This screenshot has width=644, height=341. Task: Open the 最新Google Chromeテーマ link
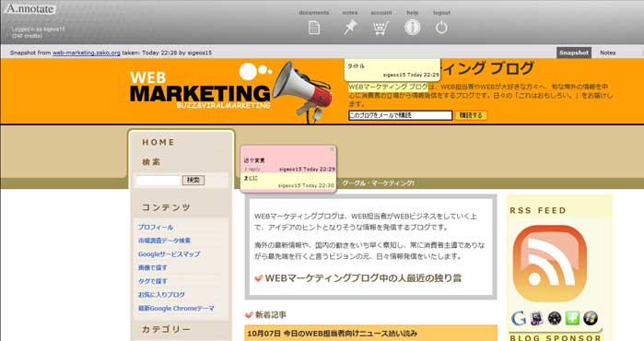tap(176, 309)
